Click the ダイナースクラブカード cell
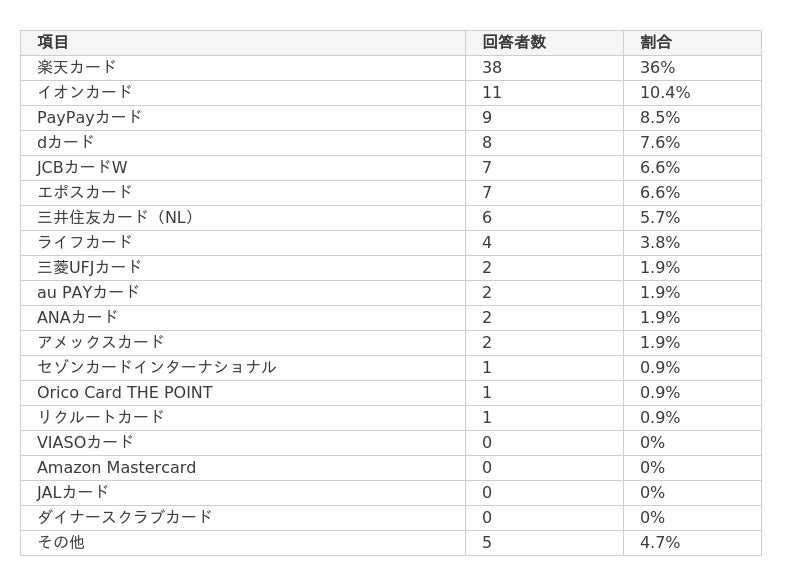 (125, 517)
